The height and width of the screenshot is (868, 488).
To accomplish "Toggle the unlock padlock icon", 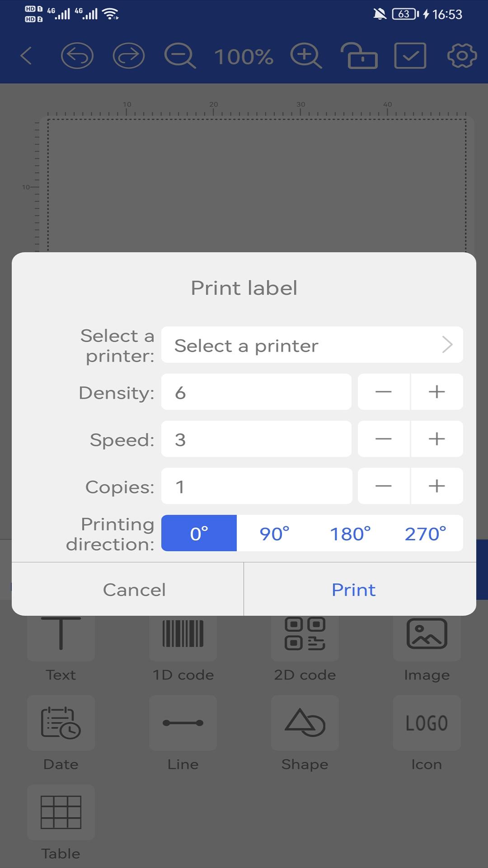I will coord(359,56).
